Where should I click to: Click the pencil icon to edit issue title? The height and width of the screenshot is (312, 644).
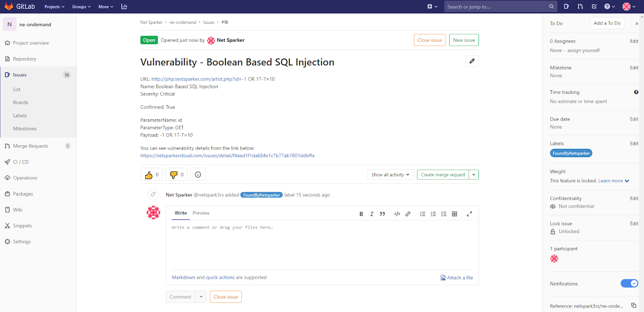(472, 61)
